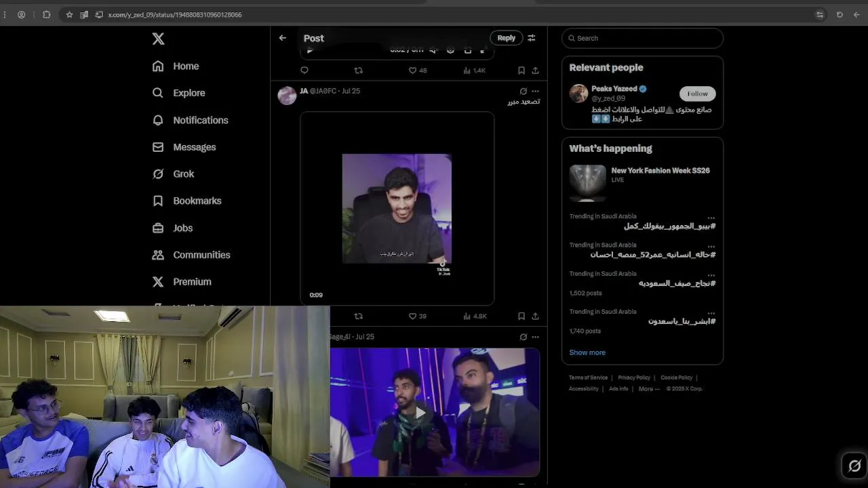868x488 pixels.
Task: Bookmark page with browser star icon
Action: (69, 14)
